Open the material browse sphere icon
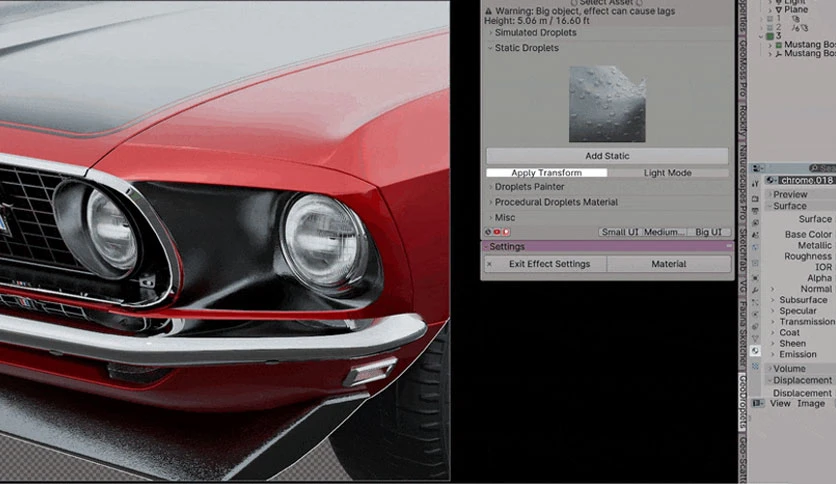Screen dimensions: 836x484 point(771,180)
